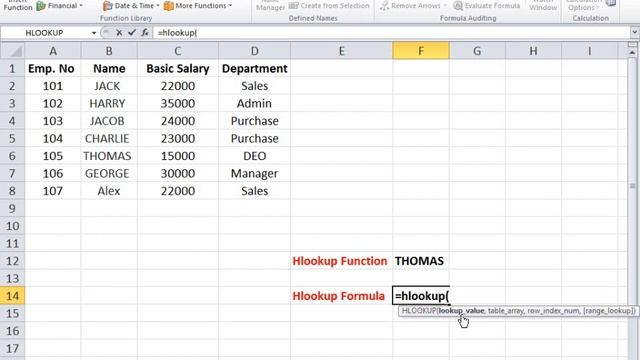Click lookup_value in the HLOOKUP tooltip
Image resolution: width=640 pixels, height=360 pixels.
coord(461,311)
